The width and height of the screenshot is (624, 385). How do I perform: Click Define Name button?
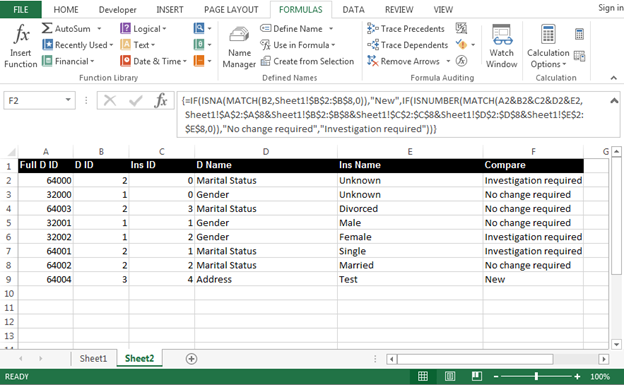pyautogui.click(x=292, y=29)
